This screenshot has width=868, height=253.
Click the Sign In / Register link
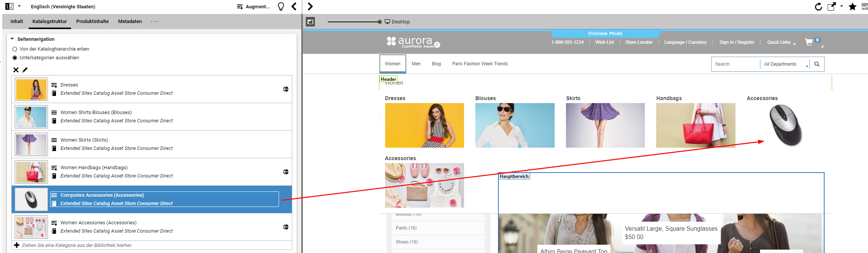737,42
